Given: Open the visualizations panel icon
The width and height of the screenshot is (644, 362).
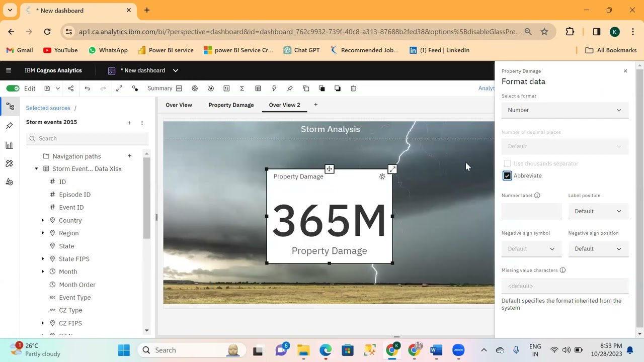Looking at the screenshot, I should [x=9, y=145].
